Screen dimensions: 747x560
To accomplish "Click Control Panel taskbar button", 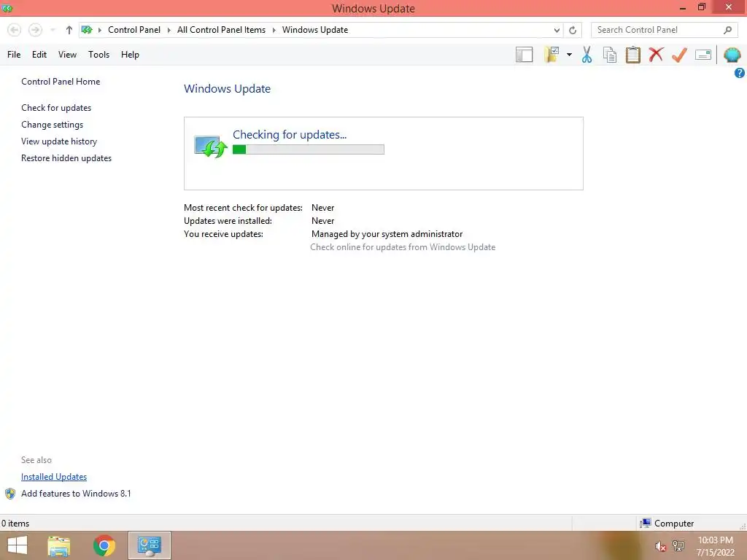I will (x=149, y=545).
